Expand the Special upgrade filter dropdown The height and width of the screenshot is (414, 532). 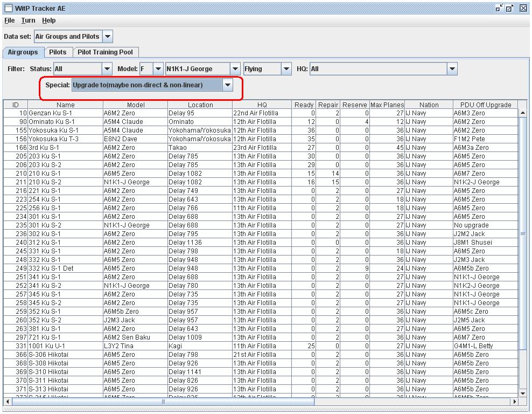tap(228, 85)
